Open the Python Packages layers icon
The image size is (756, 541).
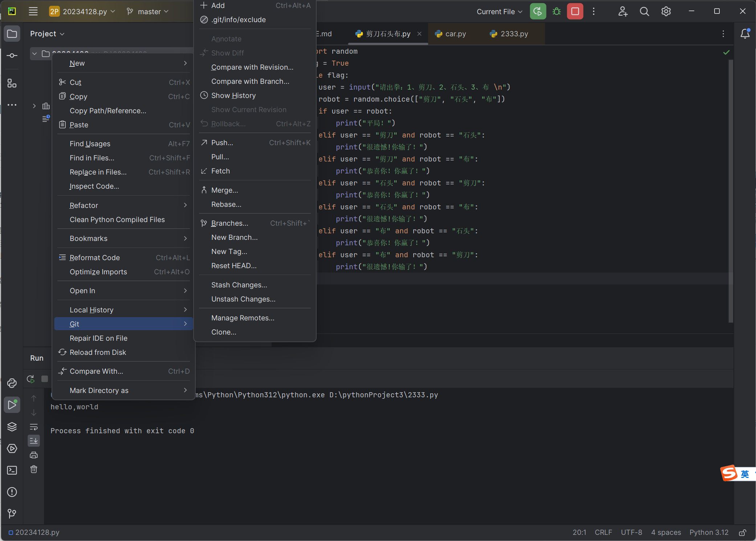click(x=12, y=427)
